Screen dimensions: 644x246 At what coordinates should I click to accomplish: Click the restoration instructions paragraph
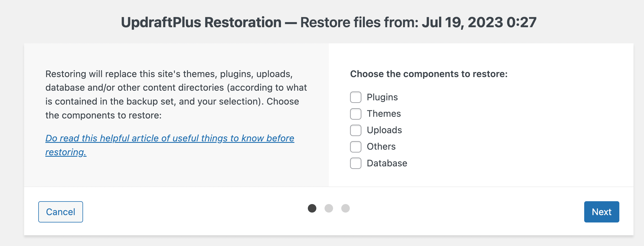pos(176,94)
